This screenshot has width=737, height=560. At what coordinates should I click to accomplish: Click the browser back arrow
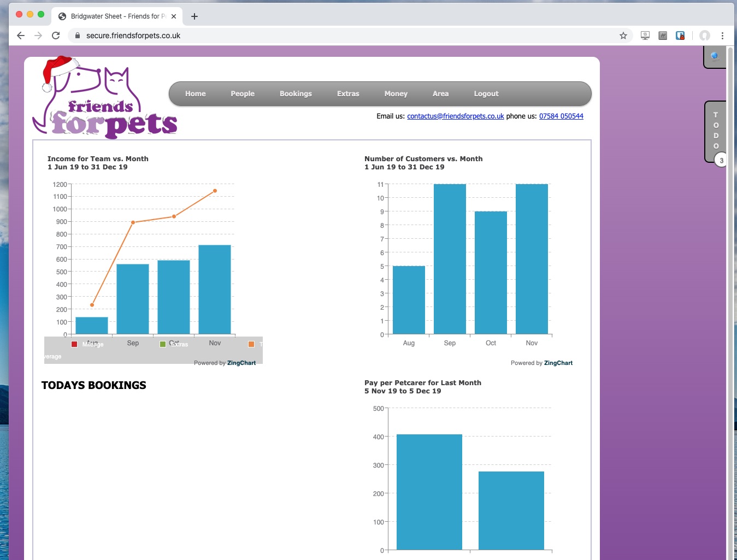[21, 36]
